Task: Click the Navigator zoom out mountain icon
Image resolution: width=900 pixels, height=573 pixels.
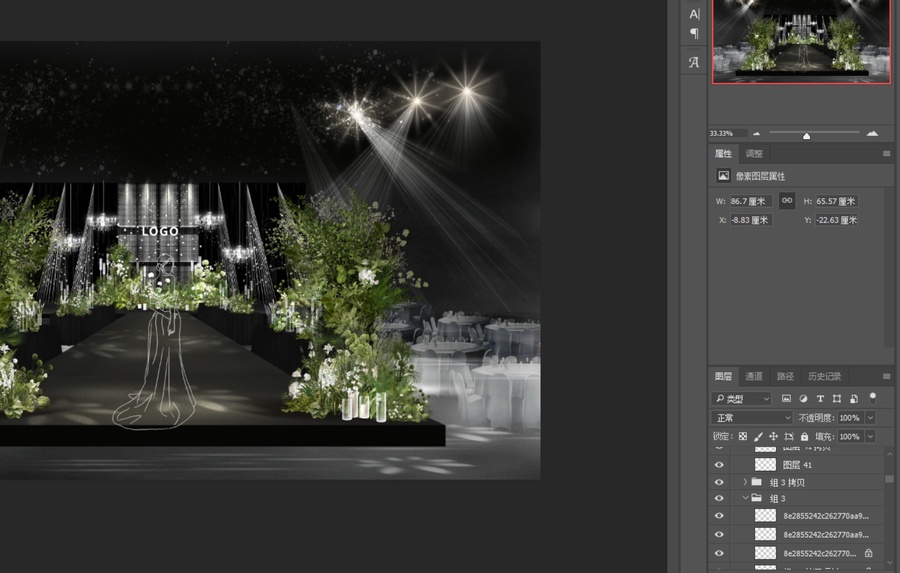Action: point(757,133)
